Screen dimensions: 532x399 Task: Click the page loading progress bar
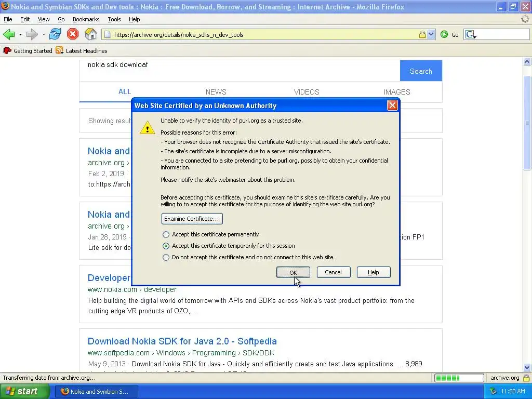pos(459,378)
